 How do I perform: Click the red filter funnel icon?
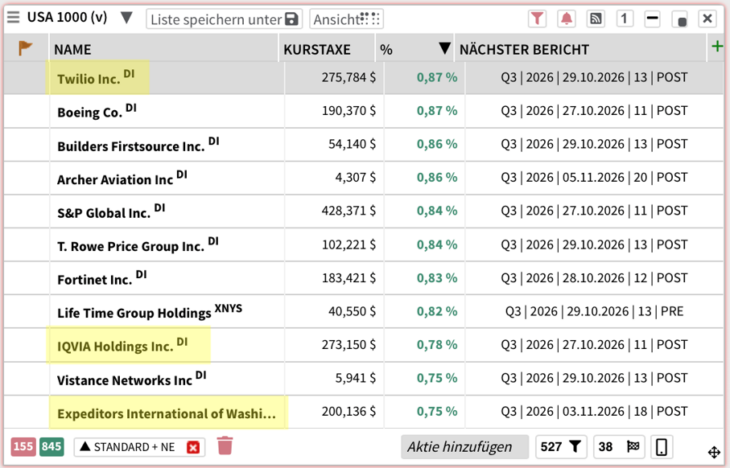coord(537,19)
